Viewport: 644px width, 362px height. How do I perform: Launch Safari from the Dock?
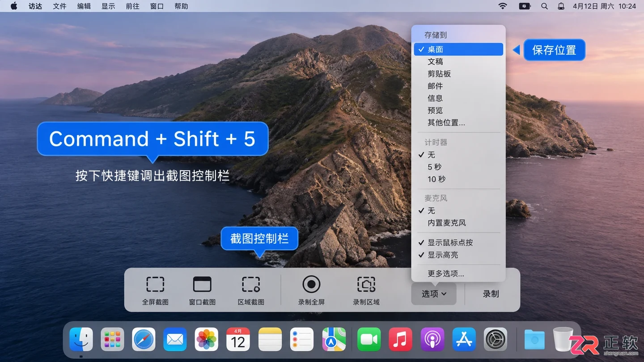pos(144,339)
